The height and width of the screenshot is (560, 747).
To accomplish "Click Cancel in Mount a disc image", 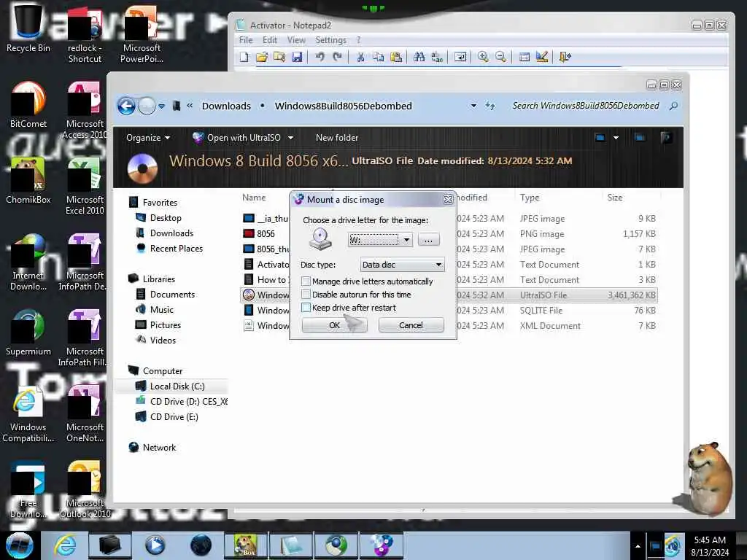I will [x=411, y=324].
